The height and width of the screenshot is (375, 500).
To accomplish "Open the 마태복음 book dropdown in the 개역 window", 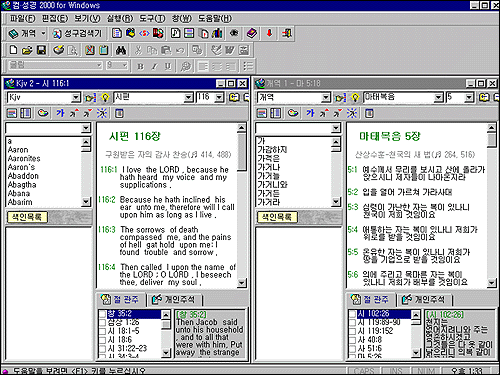I will coord(439,97).
